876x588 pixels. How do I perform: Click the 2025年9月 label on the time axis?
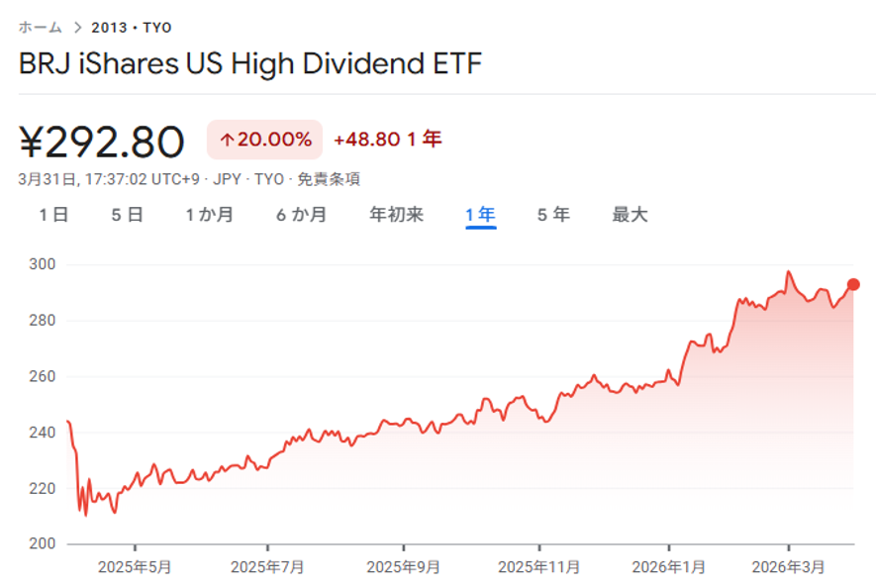[x=403, y=567]
